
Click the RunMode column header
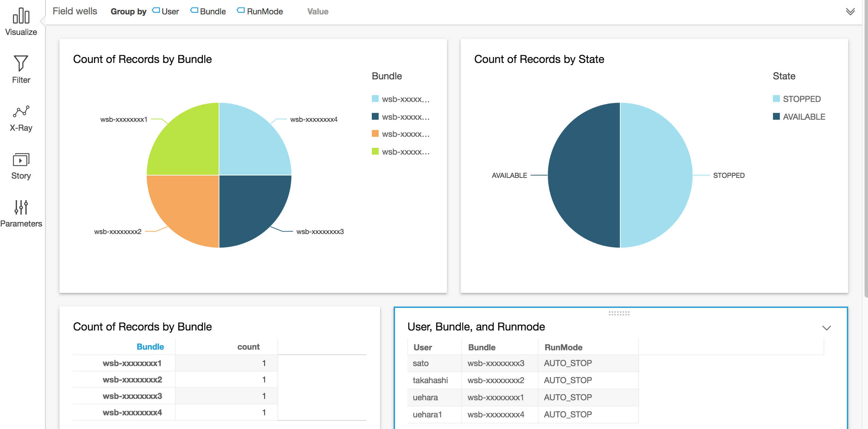pos(564,348)
